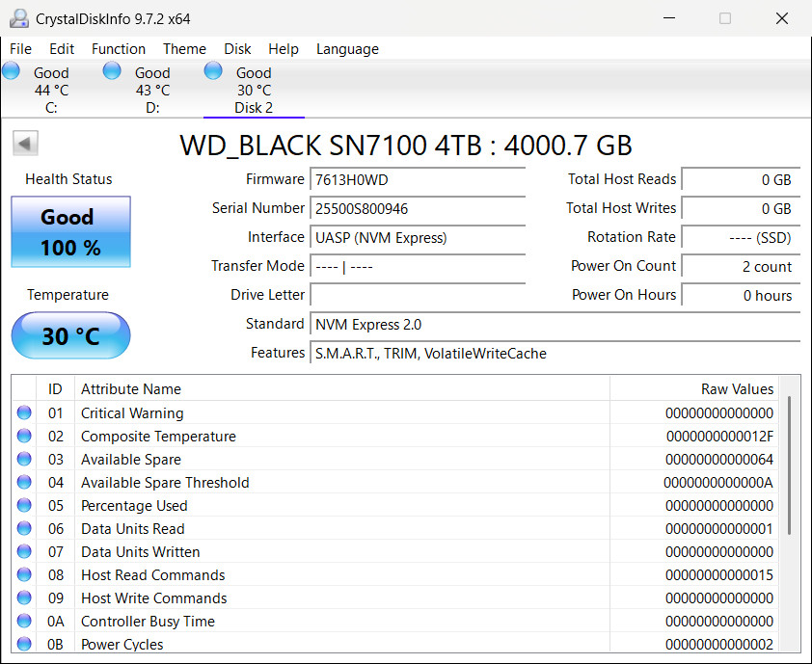Click the Standard field NVM Express 2.0
This screenshot has width=812, height=664.
tap(555, 325)
